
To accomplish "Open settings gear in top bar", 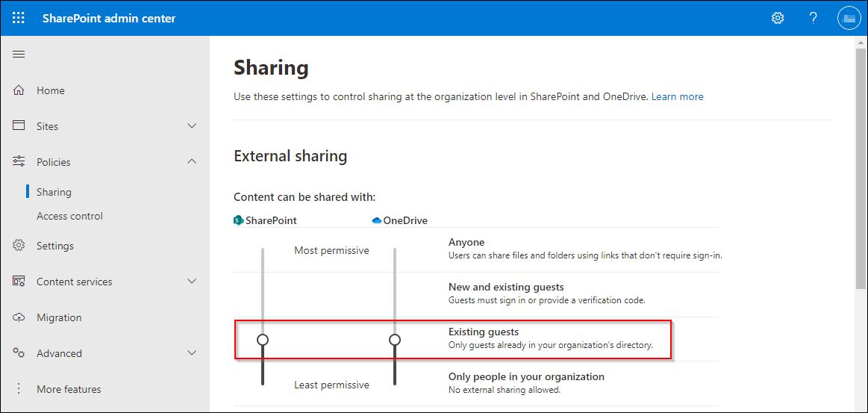I will (x=778, y=18).
